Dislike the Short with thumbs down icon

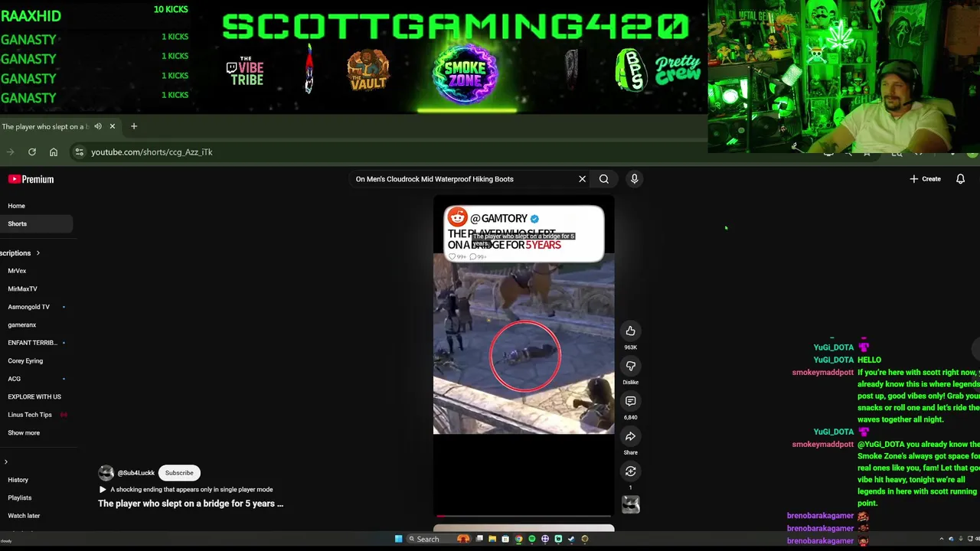click(630, 366)
